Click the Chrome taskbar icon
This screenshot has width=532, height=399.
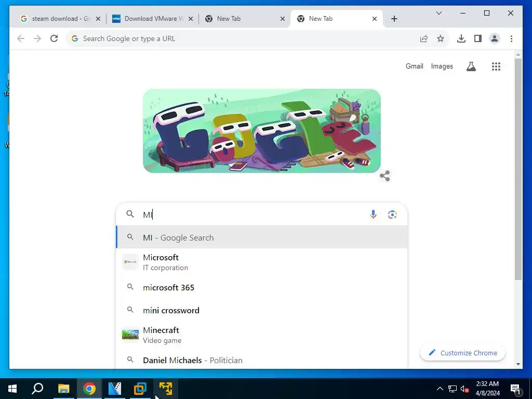[89, 389]
